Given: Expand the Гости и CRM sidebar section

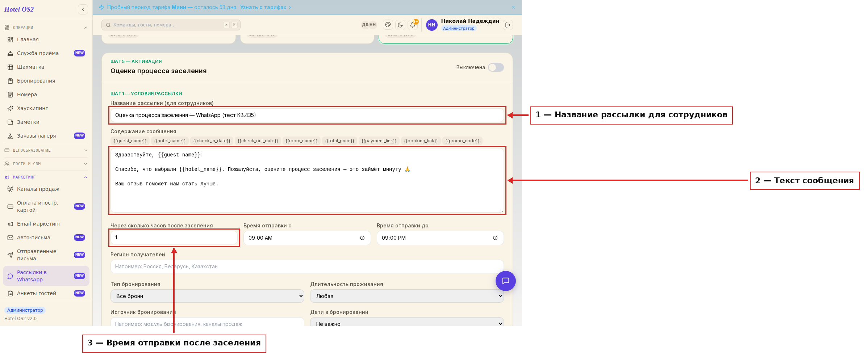Looking at the screenshot, I should [46, 164].
